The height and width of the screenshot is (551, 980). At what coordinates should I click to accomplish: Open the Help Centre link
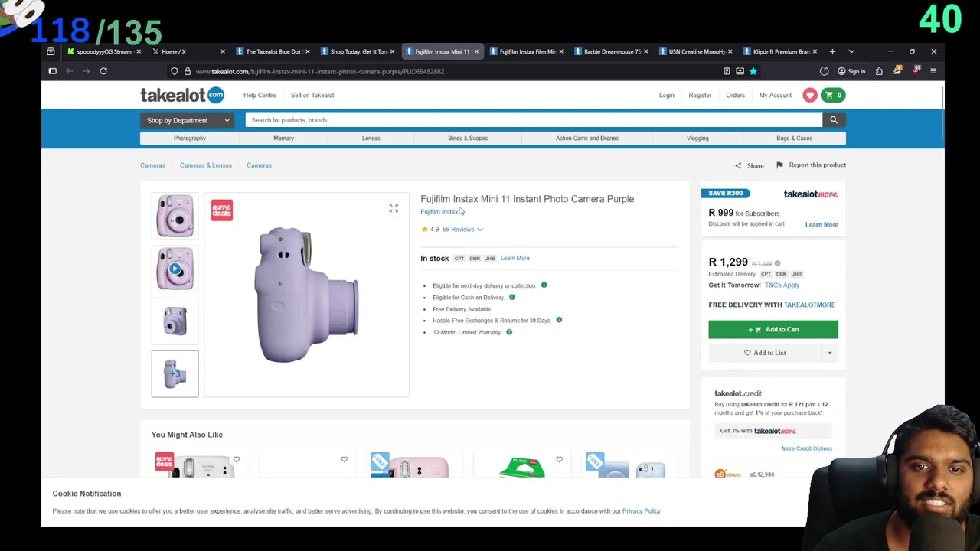coord(260,95)
